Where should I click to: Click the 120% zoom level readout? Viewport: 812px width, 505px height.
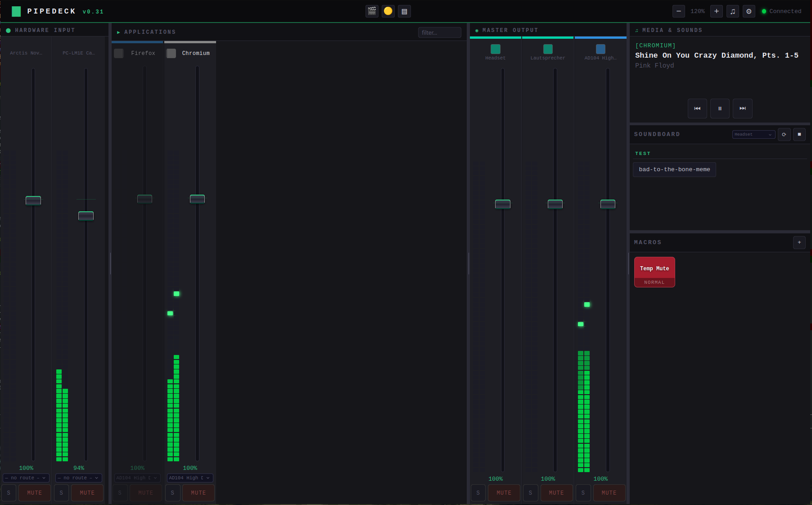[x=698, y=11]
